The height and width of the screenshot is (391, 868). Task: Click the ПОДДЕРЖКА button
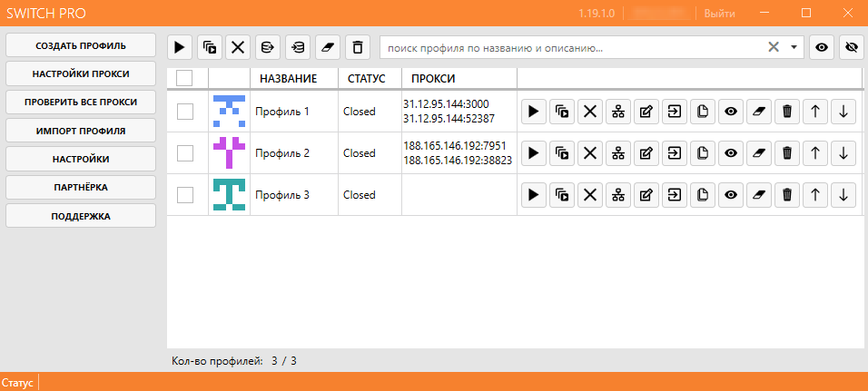click(81, 216)
